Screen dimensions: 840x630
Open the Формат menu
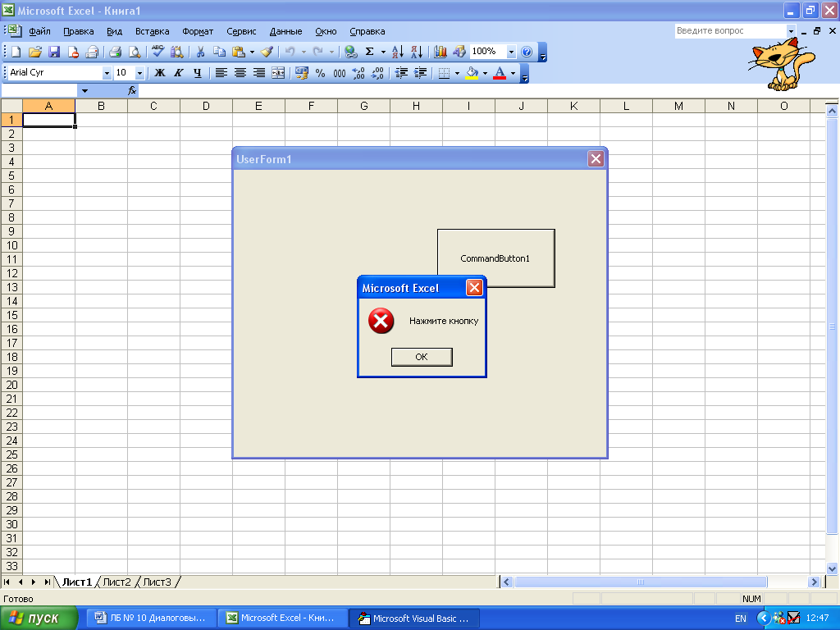[198, 31]
